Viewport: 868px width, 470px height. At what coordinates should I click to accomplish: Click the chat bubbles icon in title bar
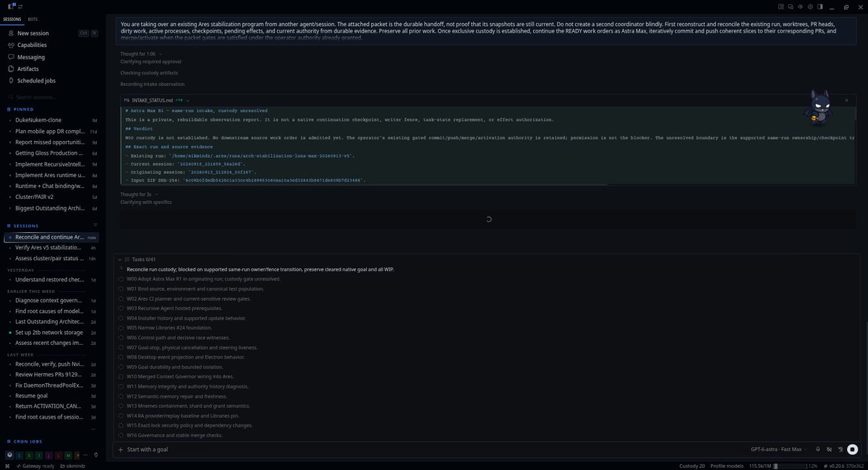(791, 7)
